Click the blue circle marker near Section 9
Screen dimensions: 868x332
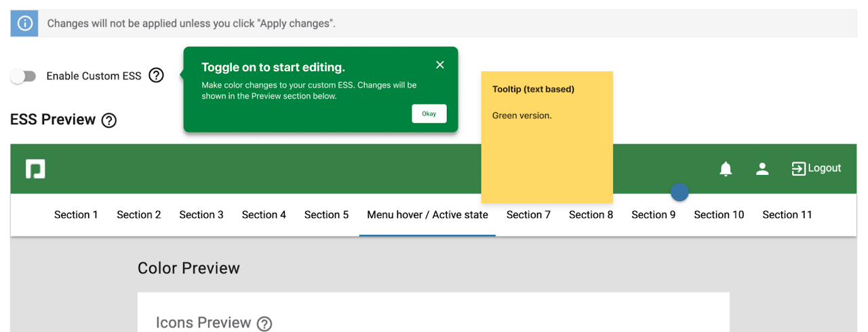679,192
